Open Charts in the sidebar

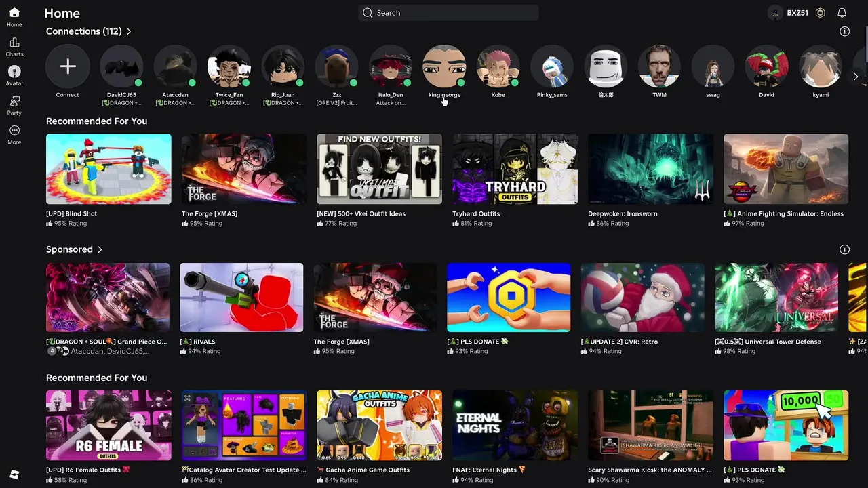tap(14, 42)
